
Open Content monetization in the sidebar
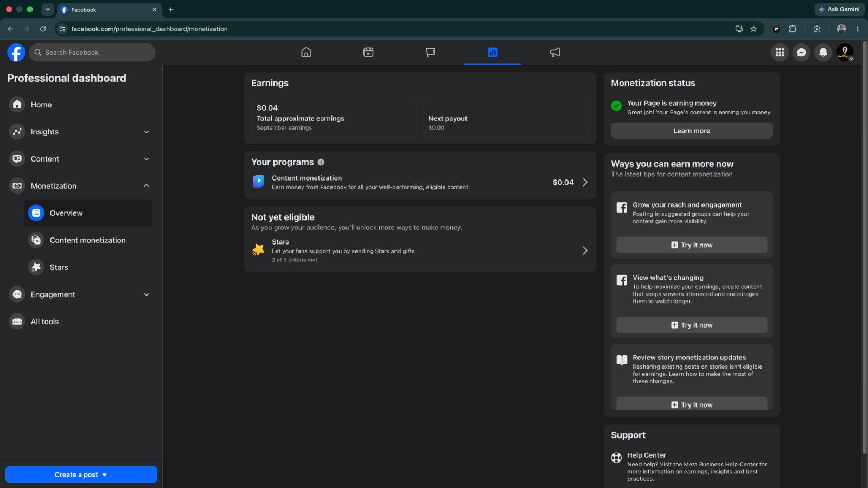[x=88, y=240]
